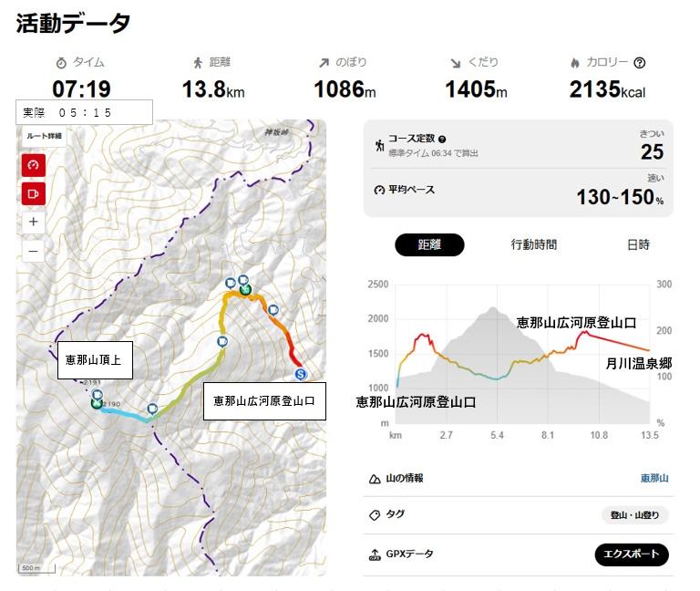Viewport: 700px width, 591px height.
Task: Switch chart to 行動時間 tab
Action: [534, 244]
